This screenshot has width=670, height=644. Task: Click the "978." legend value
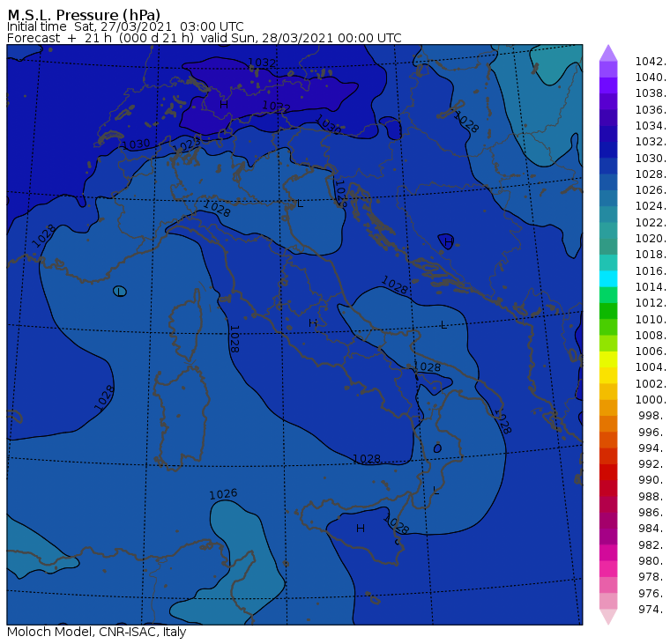pyautogui.click(x=652, y=576)
